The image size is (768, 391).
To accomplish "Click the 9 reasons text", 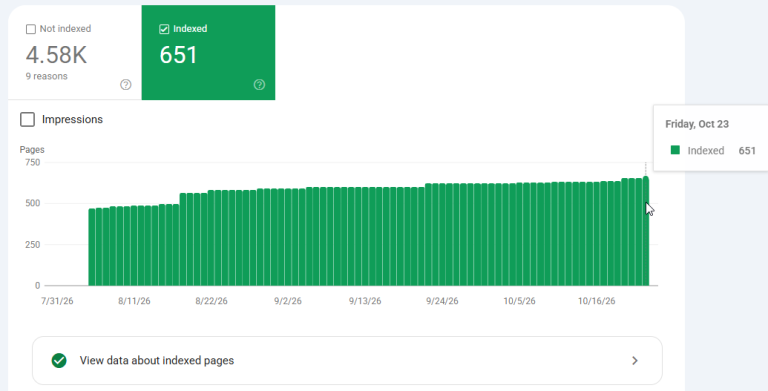I will [x=47, y=76].
